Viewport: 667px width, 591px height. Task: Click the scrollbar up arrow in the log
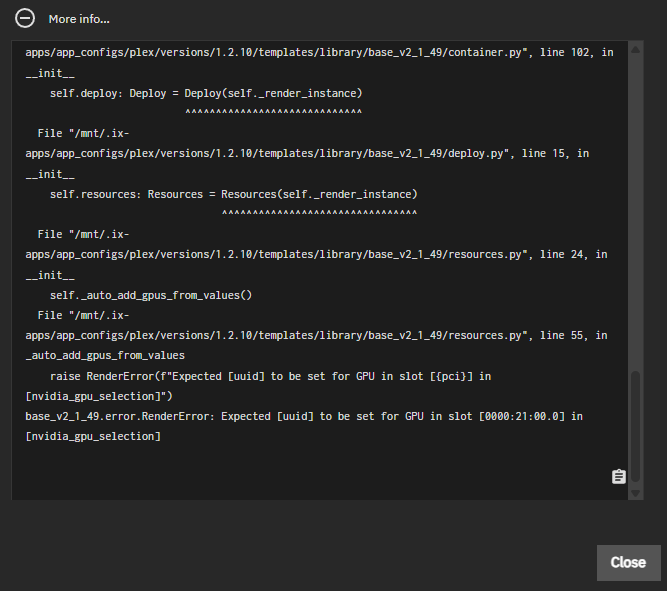pos(636,47)
